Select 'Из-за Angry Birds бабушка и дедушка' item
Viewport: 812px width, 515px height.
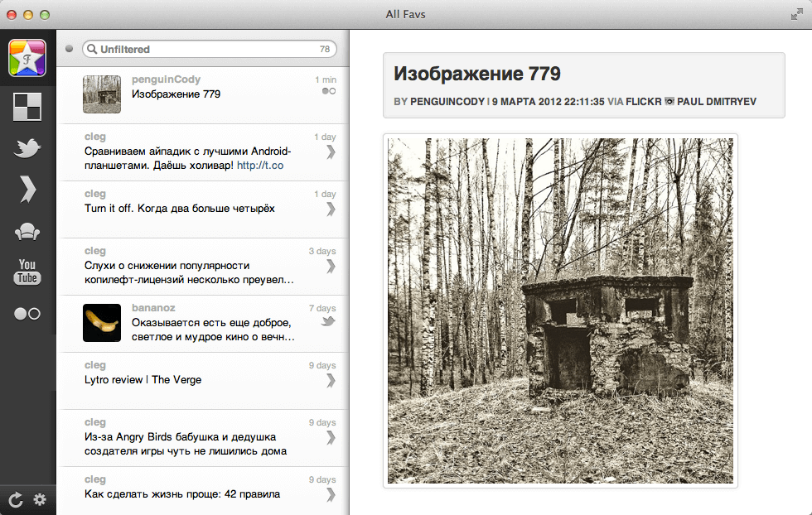tap(186, 444)
